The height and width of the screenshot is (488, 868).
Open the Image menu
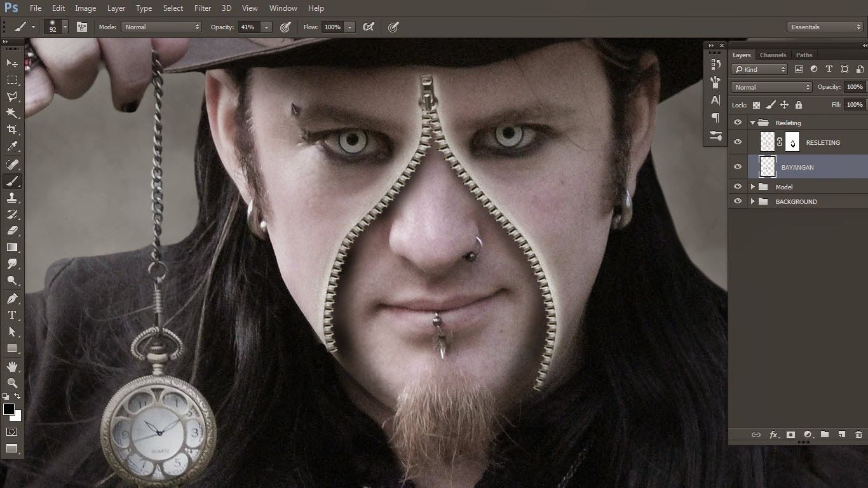pyautogui.click(x=85, y=8)
